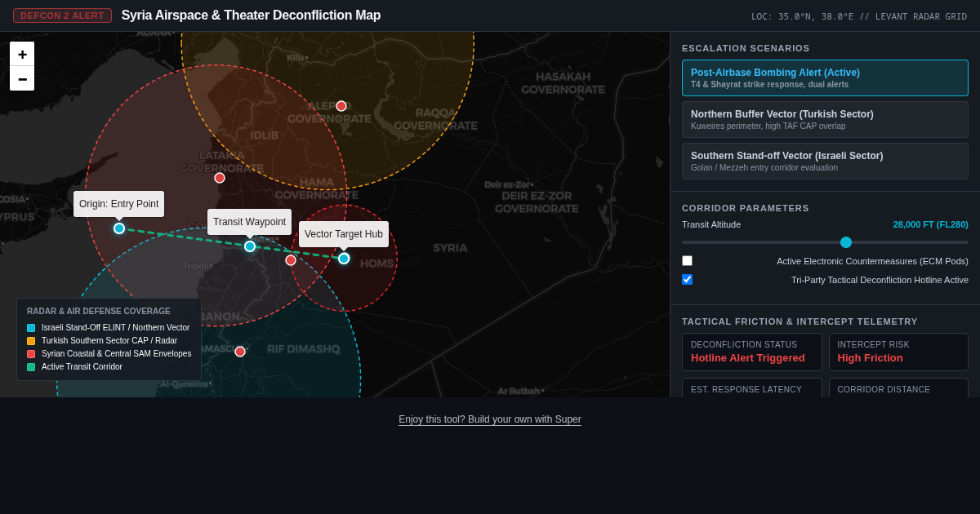Zoom out on the map
The image size is (980, 514).
coord(22,78)
